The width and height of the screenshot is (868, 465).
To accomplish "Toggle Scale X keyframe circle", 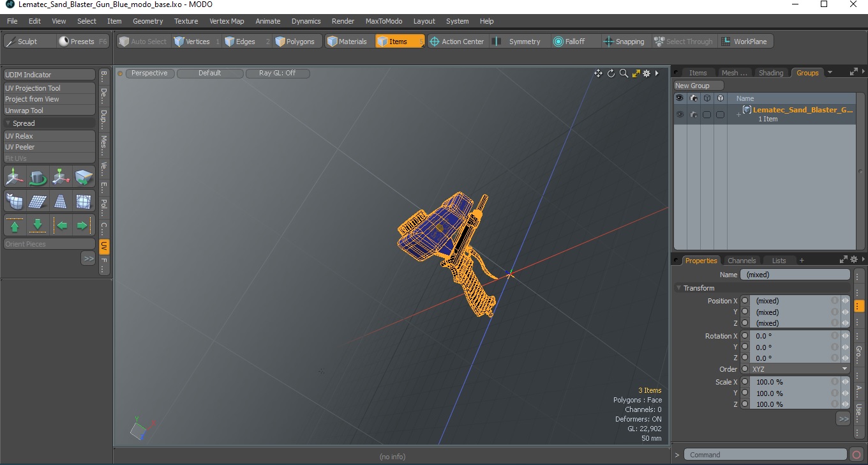I will (x=745, y=382).
